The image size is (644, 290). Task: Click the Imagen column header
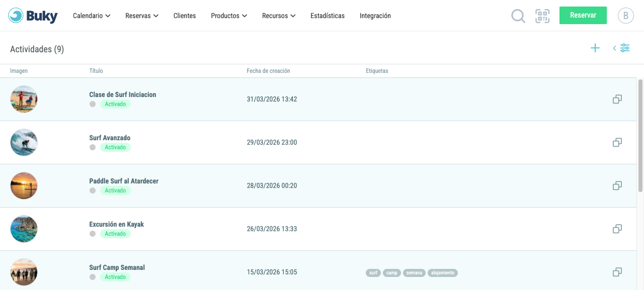19,71
